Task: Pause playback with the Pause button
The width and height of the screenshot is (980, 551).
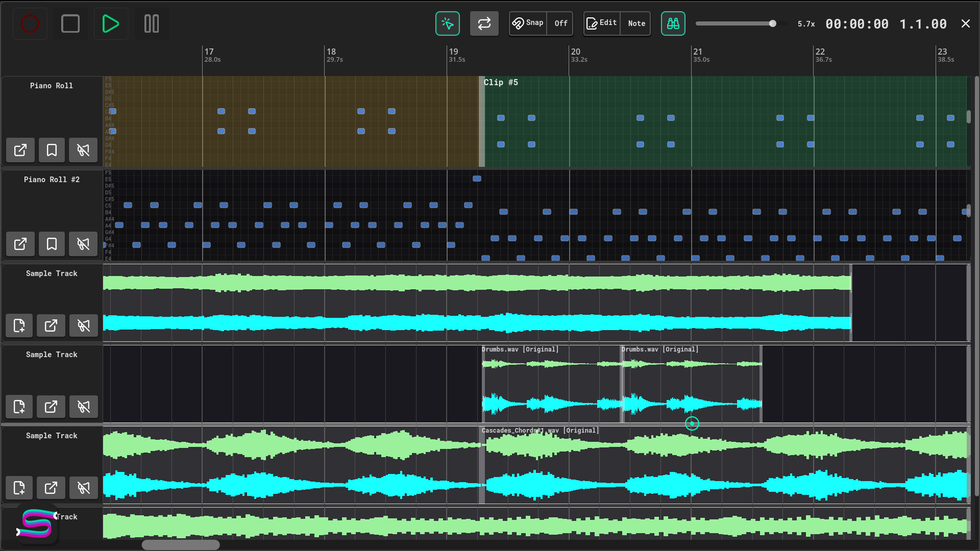Action: pyautogui.click(x=152, y=23)
